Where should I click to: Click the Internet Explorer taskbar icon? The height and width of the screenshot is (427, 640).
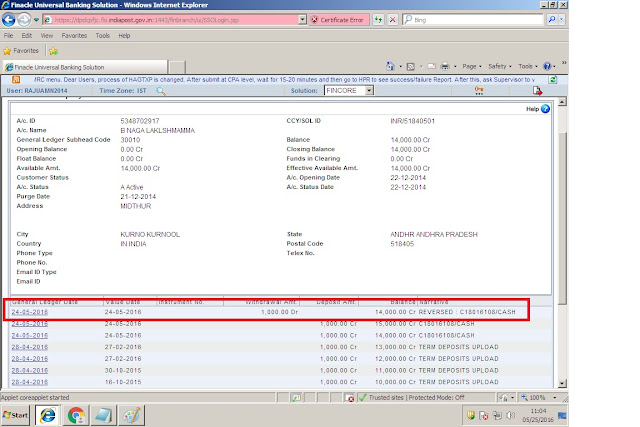tap(48, 416)
